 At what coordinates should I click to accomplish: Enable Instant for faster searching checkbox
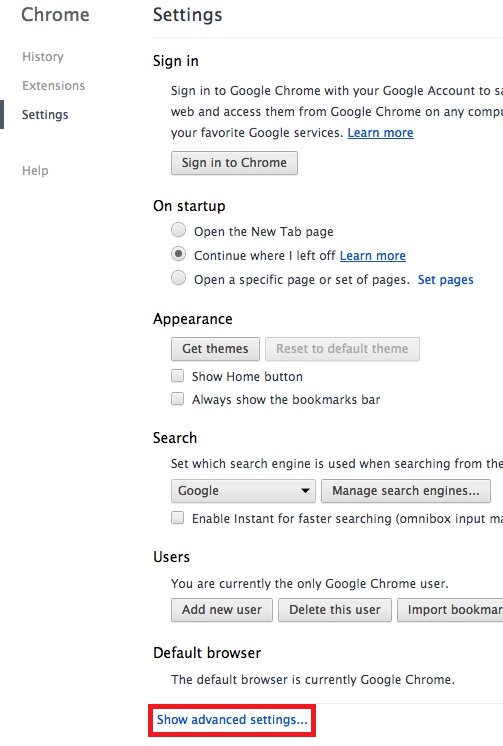click(178, 518)
